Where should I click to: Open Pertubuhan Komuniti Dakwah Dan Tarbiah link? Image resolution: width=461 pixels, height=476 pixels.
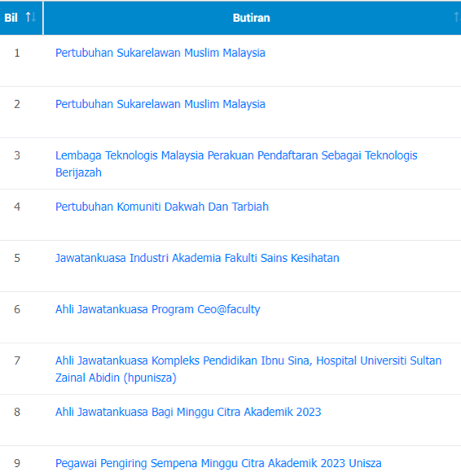tap(162, 207)
